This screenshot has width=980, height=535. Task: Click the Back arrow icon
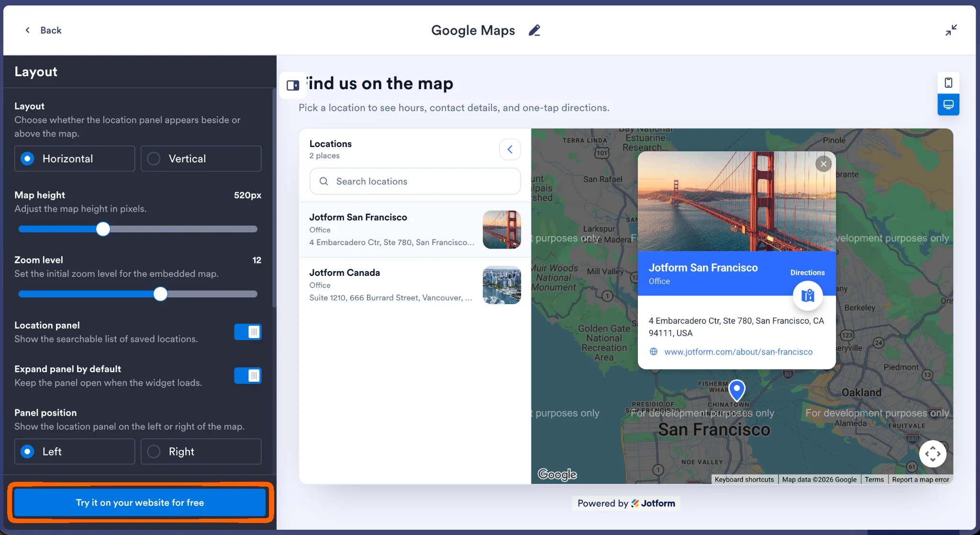pyautogui.click(x=28, y=30)
